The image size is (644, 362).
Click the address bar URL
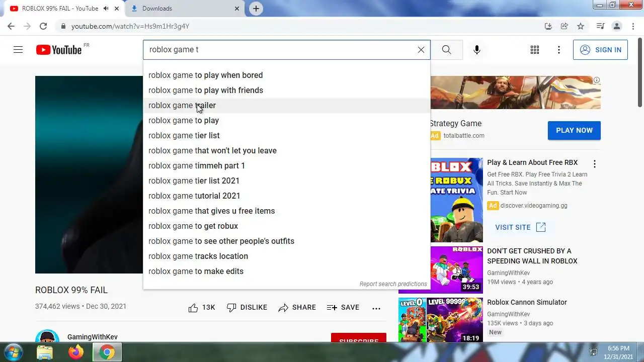click(x=130, y=26)
